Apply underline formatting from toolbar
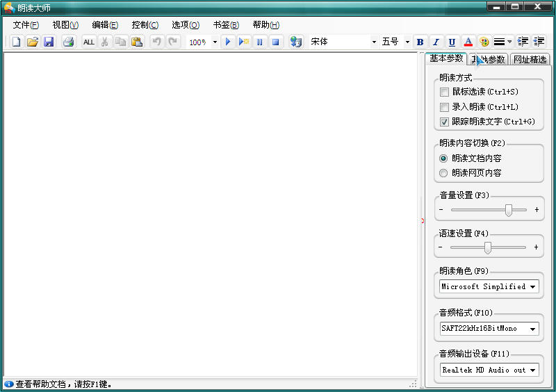 pyautogui.click(x=452, y=42)
